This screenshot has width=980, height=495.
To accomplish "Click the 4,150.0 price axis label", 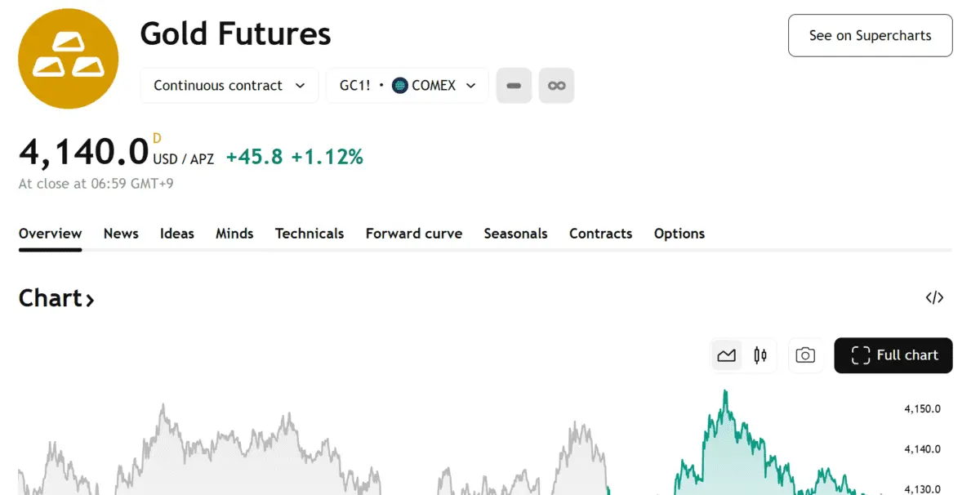I will tap(922, 408).
